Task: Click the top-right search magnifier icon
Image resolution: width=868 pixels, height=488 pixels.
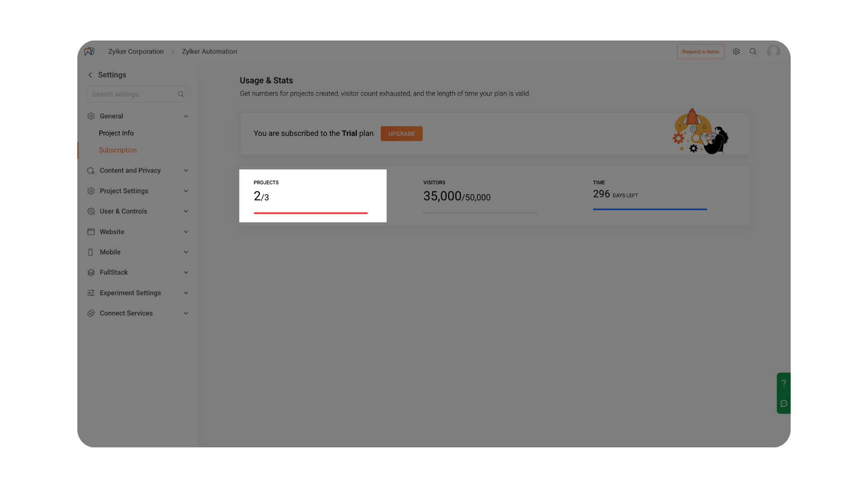Action: point(753,52)
